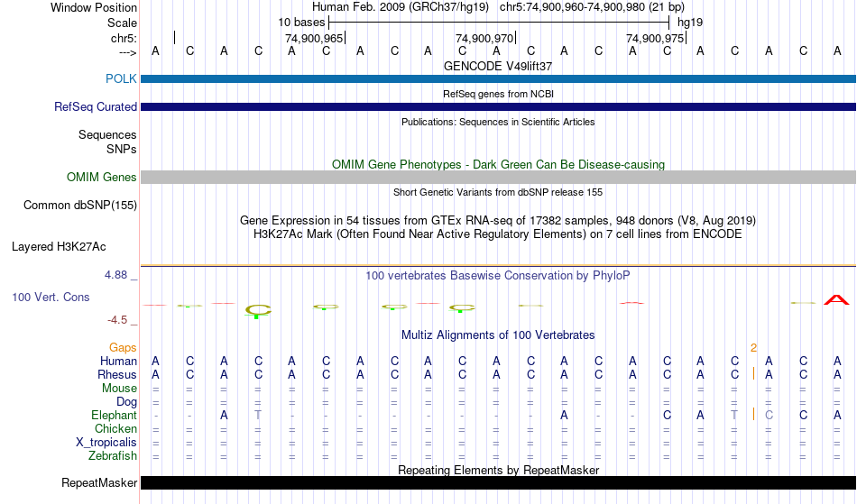Viewport: 857px width, 504px height.
Task: Click the POLK gene label
Action: (x=121, y=78)
